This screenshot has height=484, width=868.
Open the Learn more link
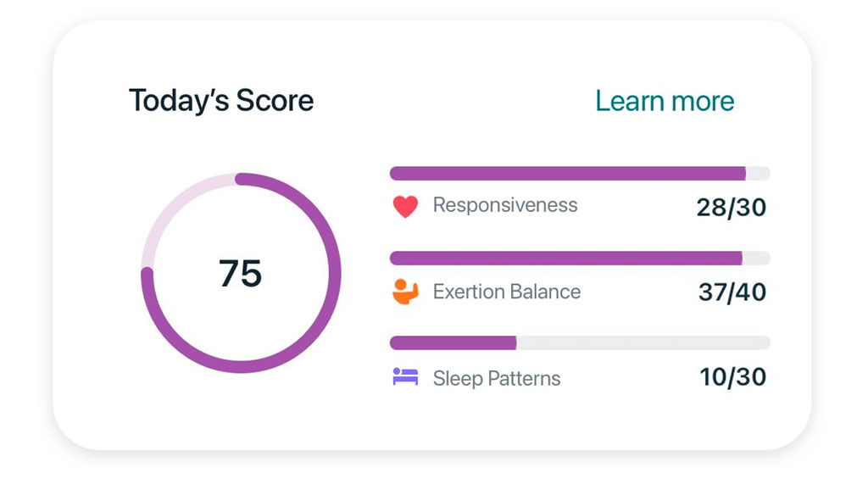[665, 101]
